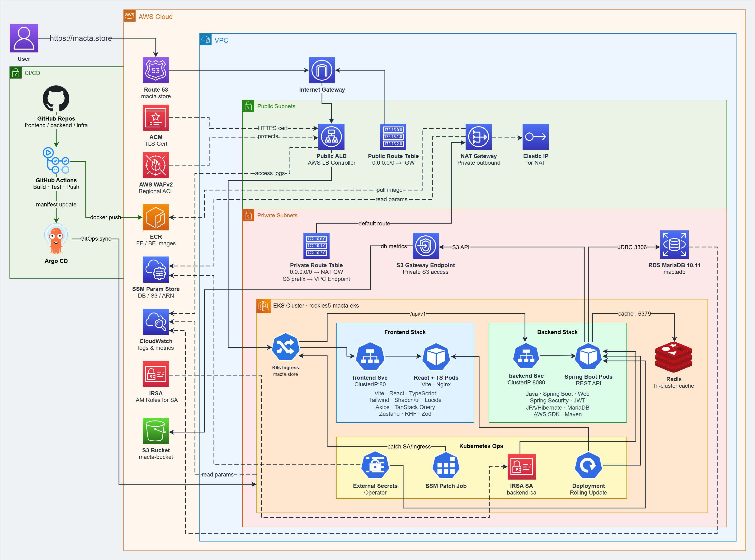Select the 'pull image' edge label

pyautogui.click(x=389, y=190)
